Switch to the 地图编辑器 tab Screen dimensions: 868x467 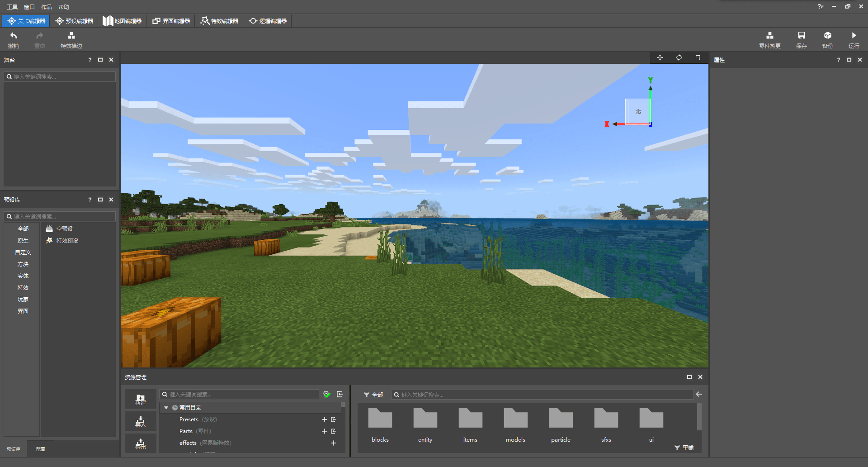pos(123,21)
